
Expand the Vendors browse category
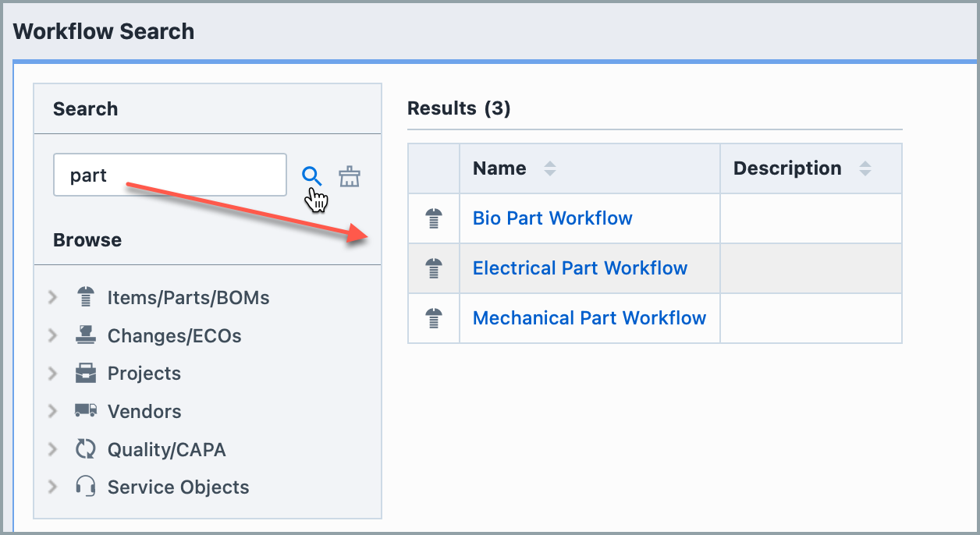52,411
